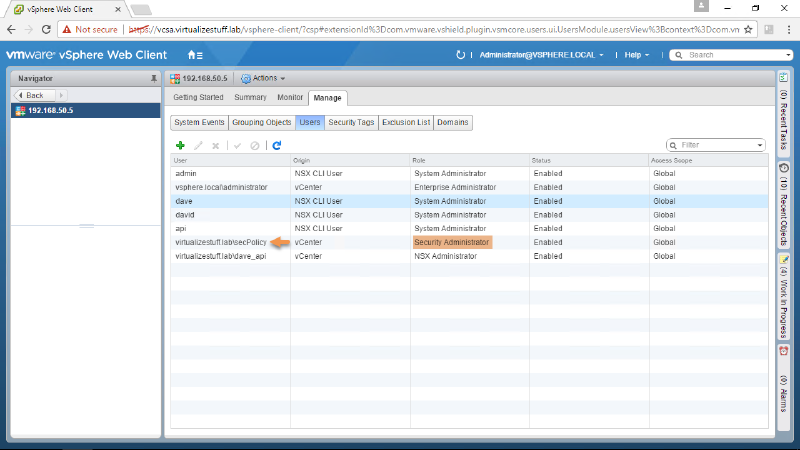Image resolution: width=800 pixels, height=450 pixels.
Task: Select the Manage tab
Action: tap(328, 98)
